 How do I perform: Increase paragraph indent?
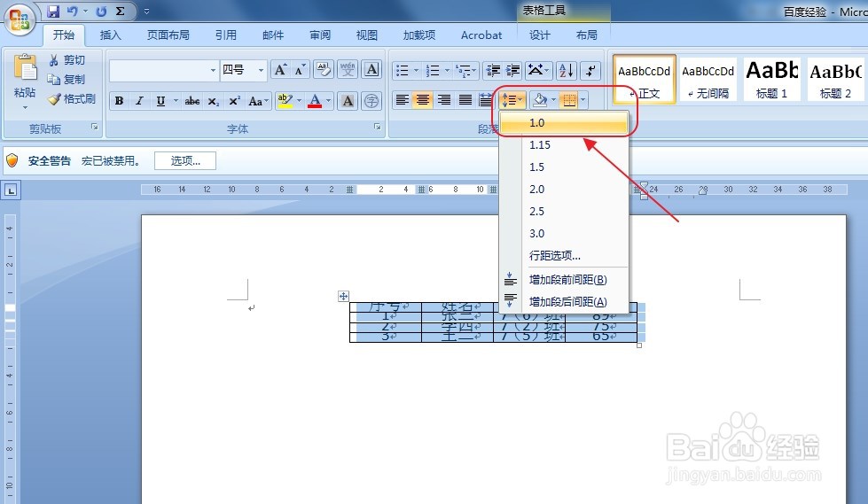click(x=513, y=70)
